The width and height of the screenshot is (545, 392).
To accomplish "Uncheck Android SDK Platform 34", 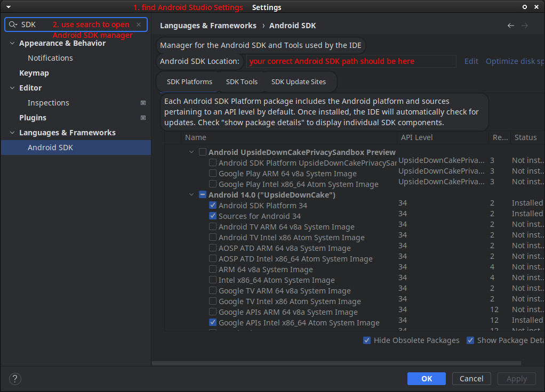I will [x=213, y=205].
